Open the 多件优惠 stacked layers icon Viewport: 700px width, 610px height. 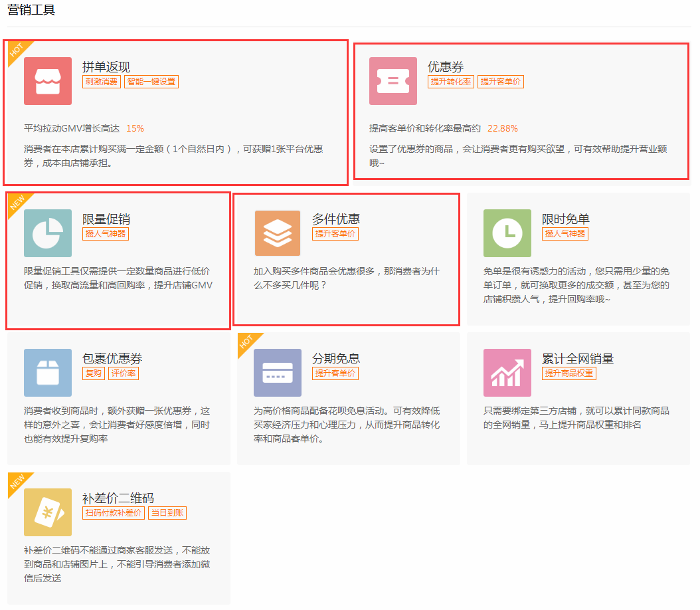click(277, 233)
